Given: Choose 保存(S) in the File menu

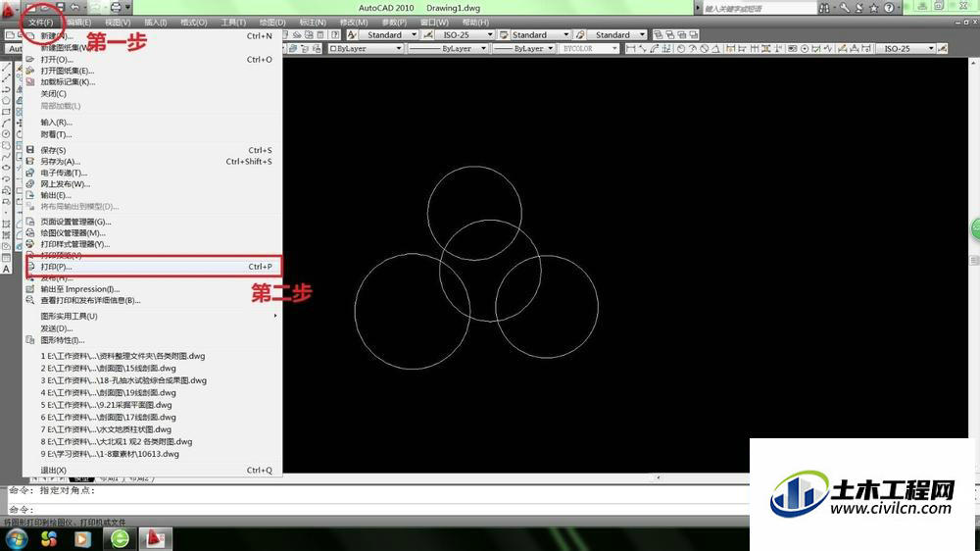Looking at the screenshot, I should click(153, 151).
